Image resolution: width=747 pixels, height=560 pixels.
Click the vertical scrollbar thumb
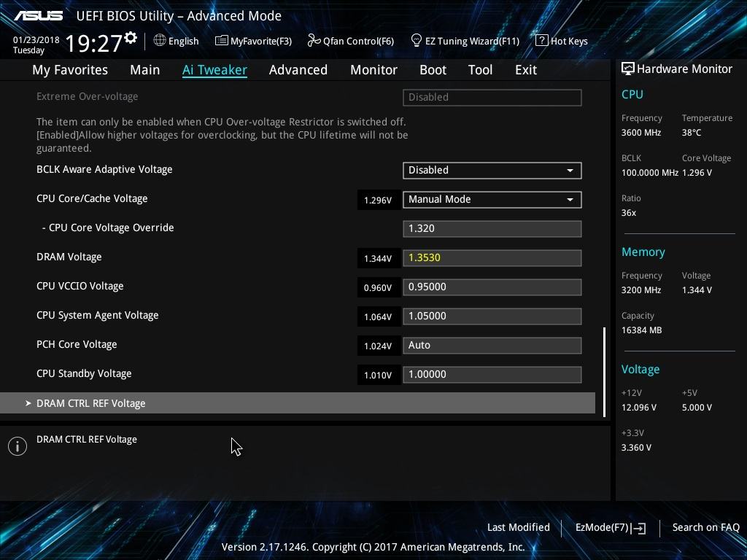(605, 372)
